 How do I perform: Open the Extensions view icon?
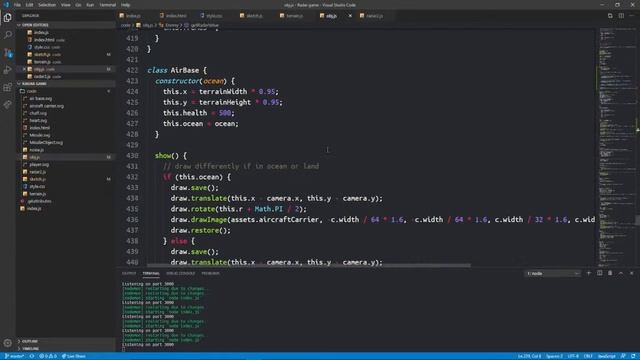click(7, 87)
